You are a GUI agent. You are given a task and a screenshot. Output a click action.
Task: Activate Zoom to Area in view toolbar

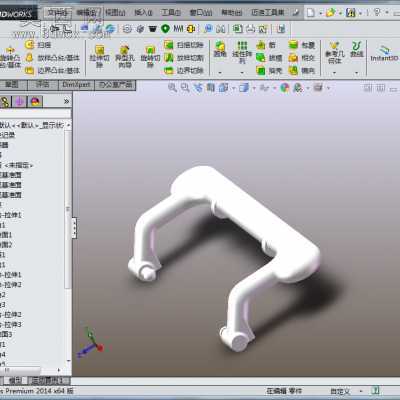pos(185,88)
